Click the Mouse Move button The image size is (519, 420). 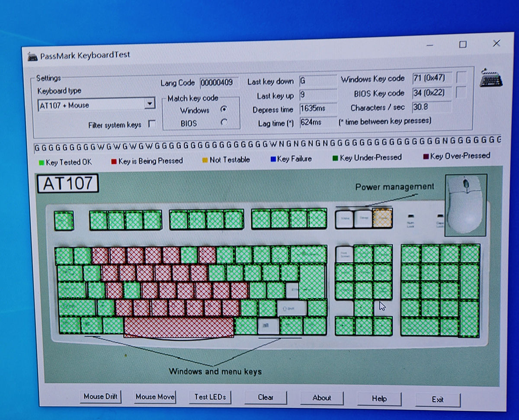pos(155,397)
